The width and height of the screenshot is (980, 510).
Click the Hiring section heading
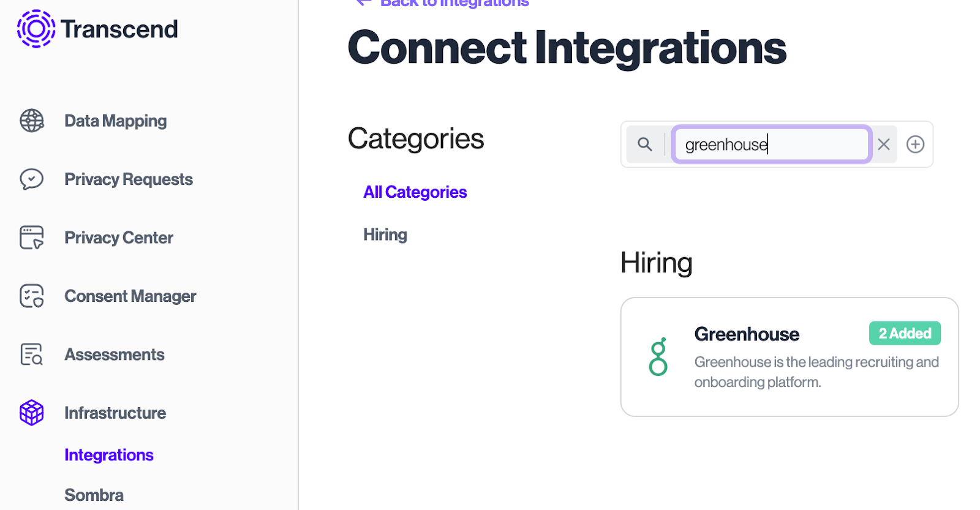coord(656,263)
